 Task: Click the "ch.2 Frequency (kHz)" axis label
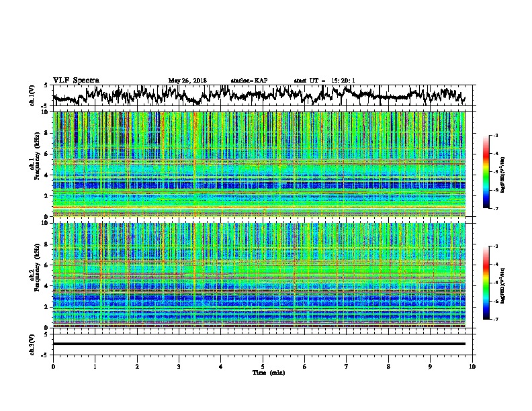34,268
